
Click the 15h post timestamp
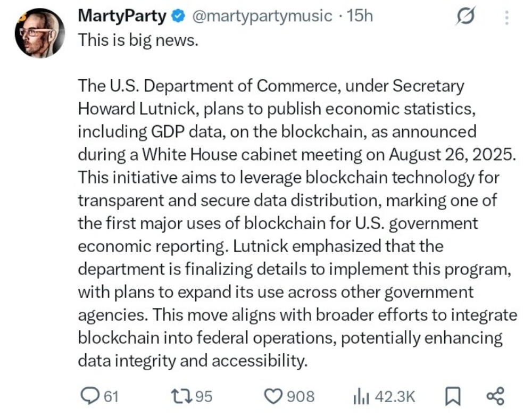point(360,15)
